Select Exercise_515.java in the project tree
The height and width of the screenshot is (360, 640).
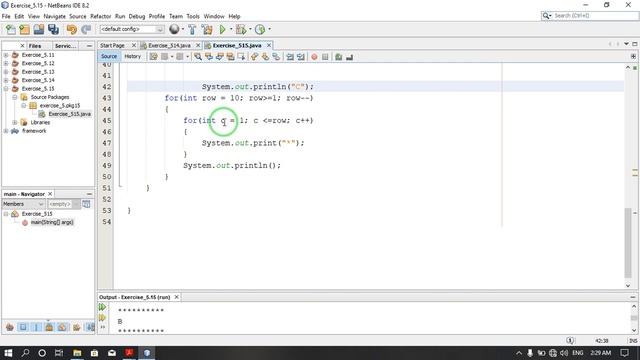69,114
